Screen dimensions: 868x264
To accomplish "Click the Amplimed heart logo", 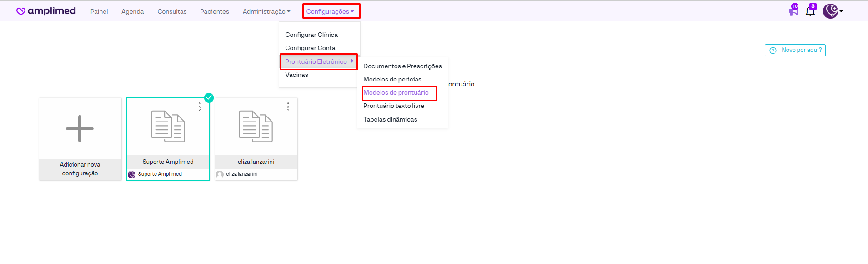I will click(x=21, y=11).
